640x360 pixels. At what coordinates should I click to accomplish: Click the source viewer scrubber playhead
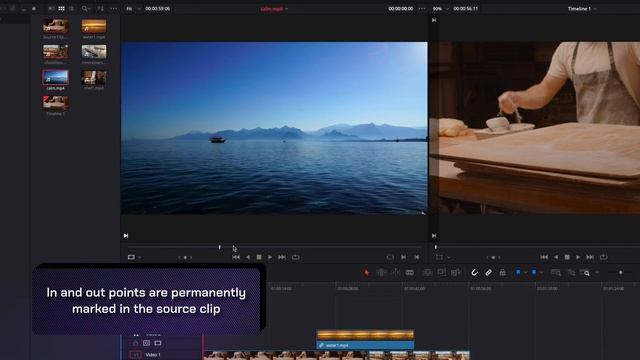(x=220, y=247)
